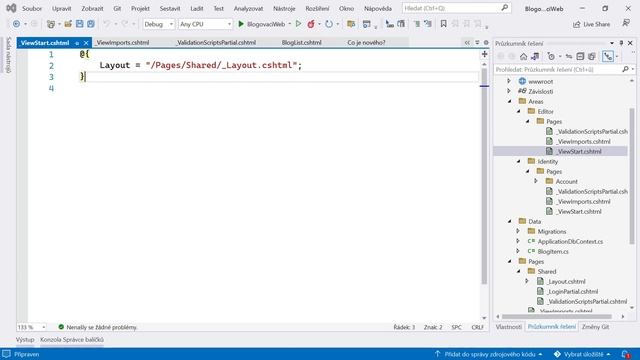Screen dimensions: 640x360
Task: Click the Hot Reload flame icon
Action: (x=311, y=24)
